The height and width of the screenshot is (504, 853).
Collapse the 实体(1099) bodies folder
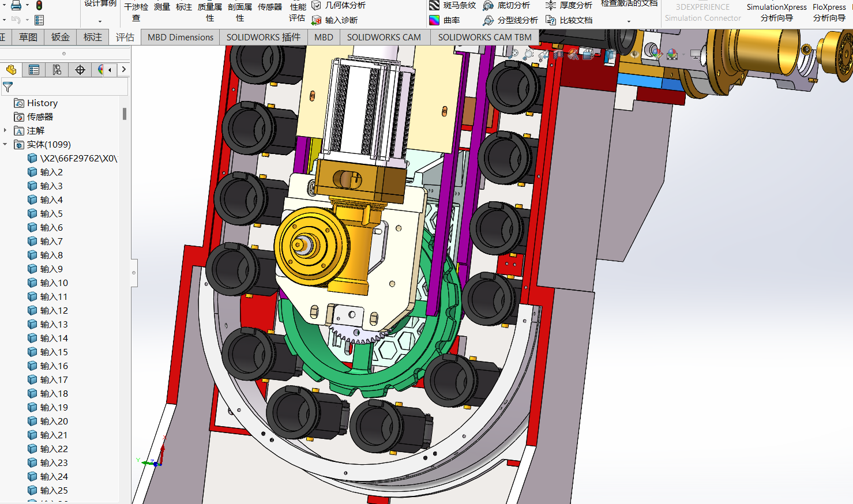tap(5, 144)
